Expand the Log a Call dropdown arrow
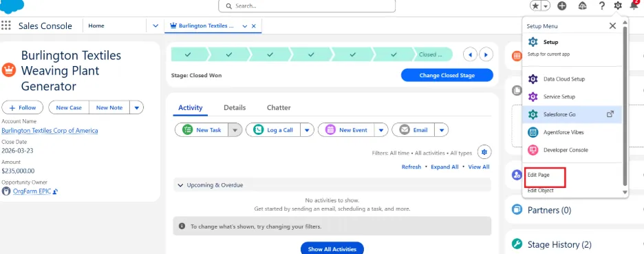Image resolution: width=644 pixels, height=254 pixels. pos(308,130)
